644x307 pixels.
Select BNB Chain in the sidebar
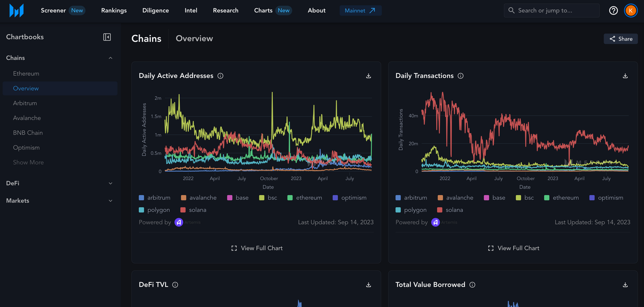[x=60, y=133]
